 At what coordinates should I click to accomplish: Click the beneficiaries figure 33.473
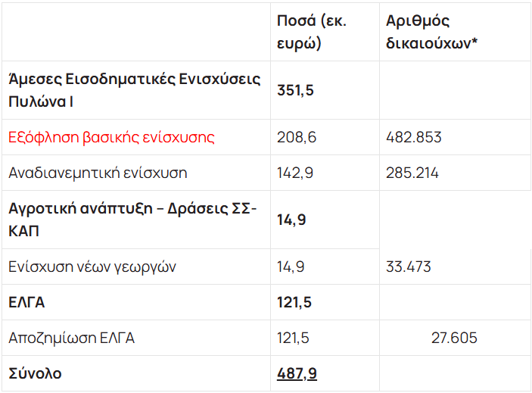tap(409, 267)
